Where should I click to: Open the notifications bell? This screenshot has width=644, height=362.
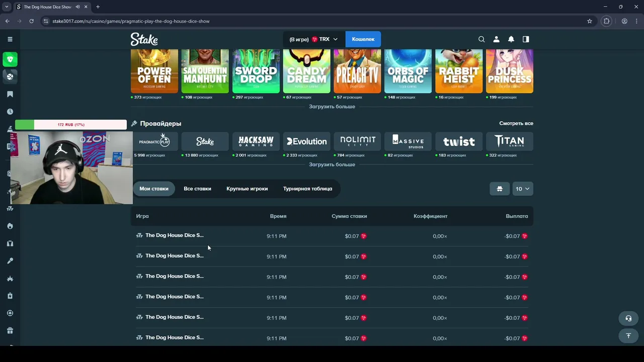coord(511,39)
